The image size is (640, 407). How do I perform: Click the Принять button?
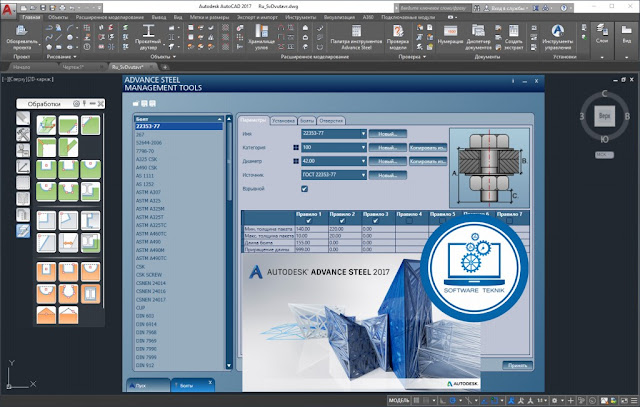point(518,365)
